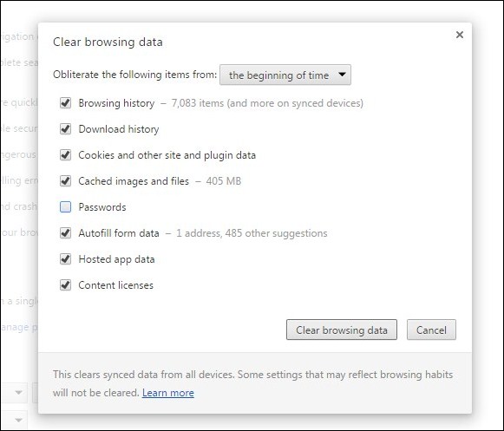Click the Clear browsing data button
This screenshot has width=504, height=431.
(x=342, y=330)
